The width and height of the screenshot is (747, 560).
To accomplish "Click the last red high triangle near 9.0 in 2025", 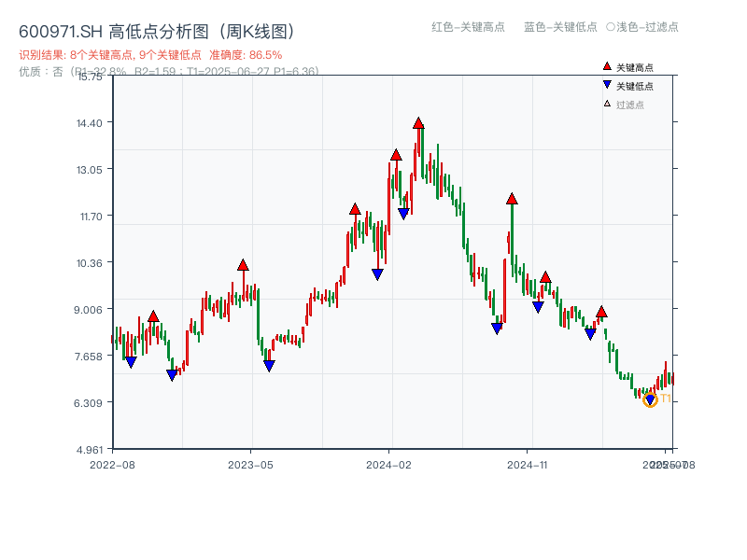I will 601,312.
